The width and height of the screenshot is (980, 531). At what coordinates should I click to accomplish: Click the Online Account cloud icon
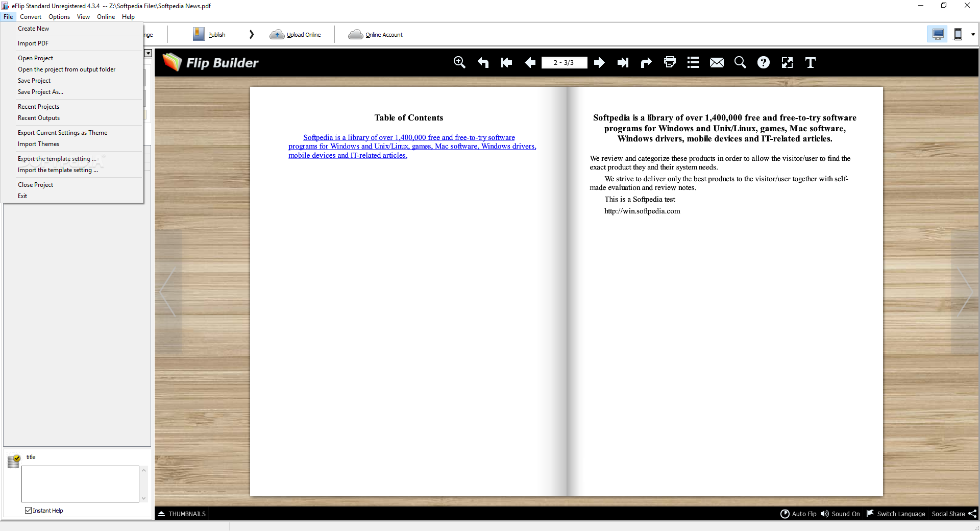(355, 34)
